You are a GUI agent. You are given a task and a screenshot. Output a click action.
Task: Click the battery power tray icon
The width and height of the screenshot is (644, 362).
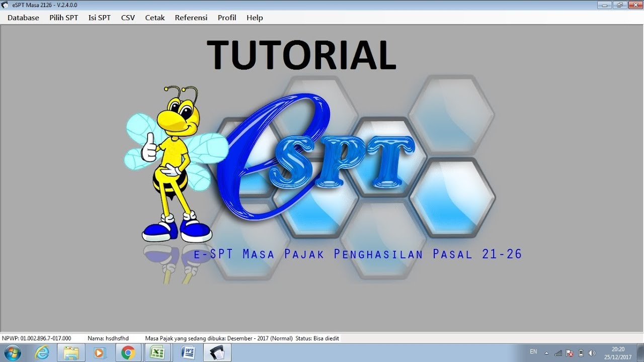[581, 353]
